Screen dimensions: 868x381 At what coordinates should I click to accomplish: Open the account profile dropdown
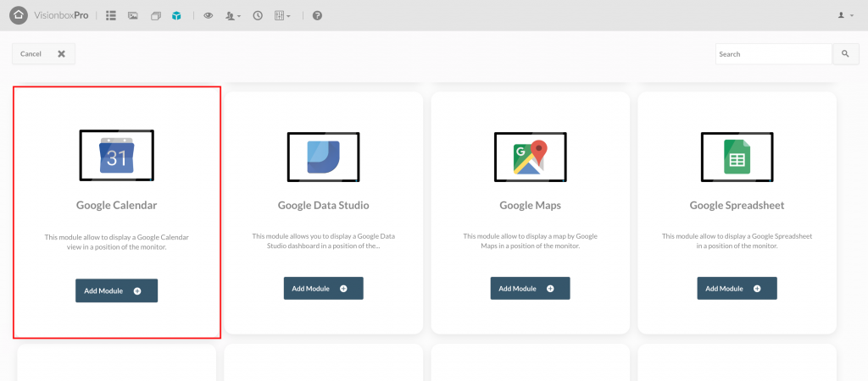(845, 15)
